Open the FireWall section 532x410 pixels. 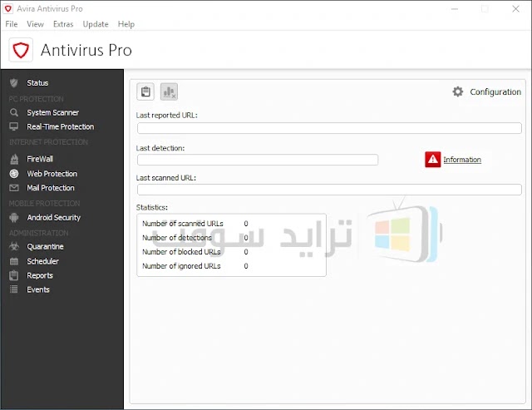click(x=40, y=159)
